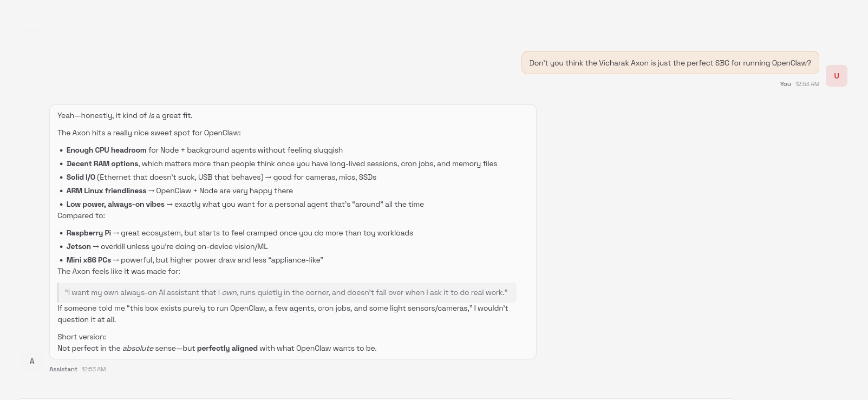Click the "Solid I/O" bullet point

point(81,177)
